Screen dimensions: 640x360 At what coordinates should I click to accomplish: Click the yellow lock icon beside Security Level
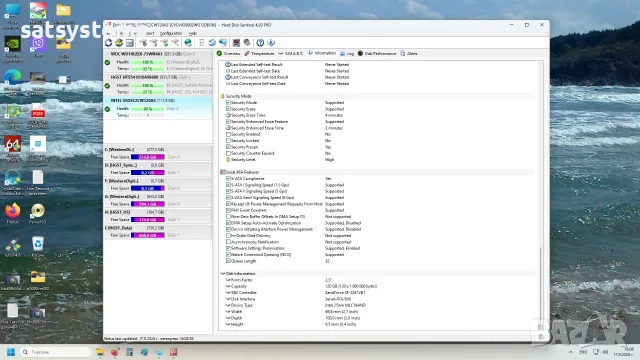coord(228,160)
